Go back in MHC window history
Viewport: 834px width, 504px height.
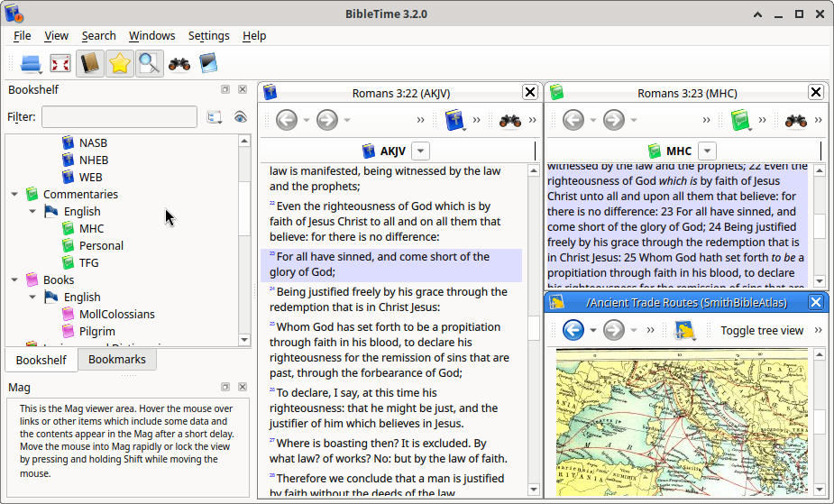573,120
